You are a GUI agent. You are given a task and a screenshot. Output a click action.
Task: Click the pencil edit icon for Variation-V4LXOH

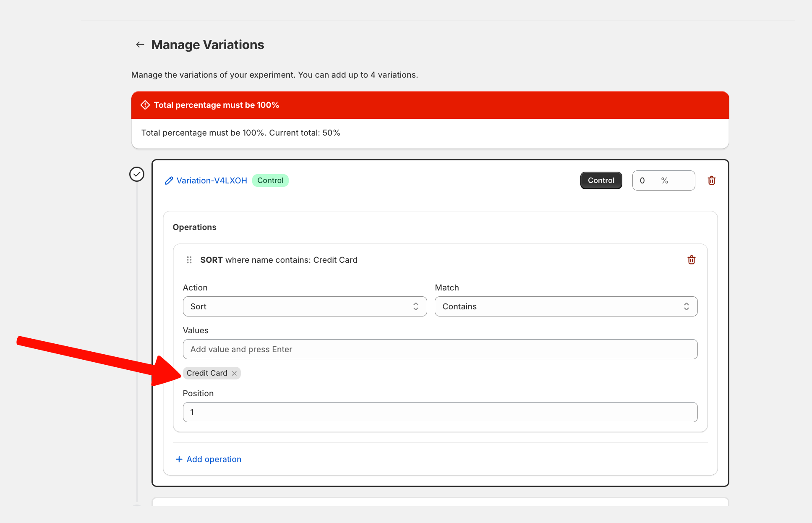tap(169, 180)
